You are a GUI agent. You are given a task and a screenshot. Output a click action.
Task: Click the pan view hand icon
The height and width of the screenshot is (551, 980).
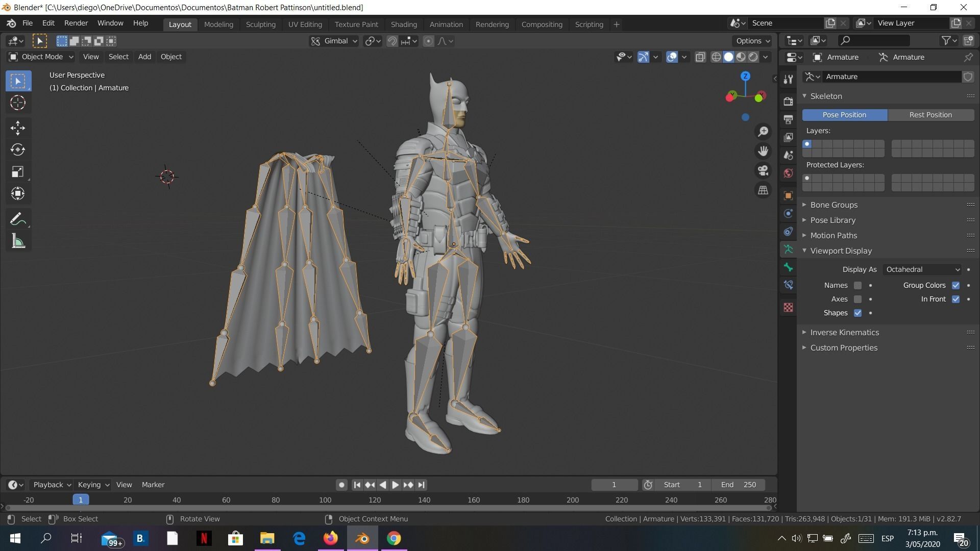click(763, 151)
